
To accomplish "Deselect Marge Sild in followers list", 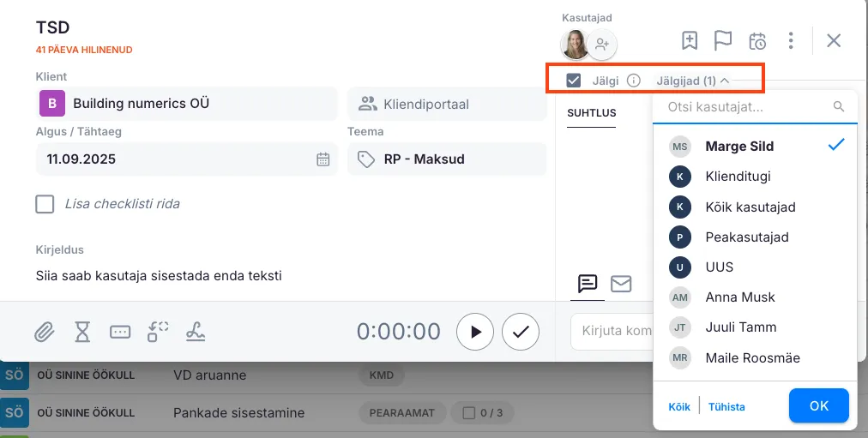I will (x=738, y=147).
